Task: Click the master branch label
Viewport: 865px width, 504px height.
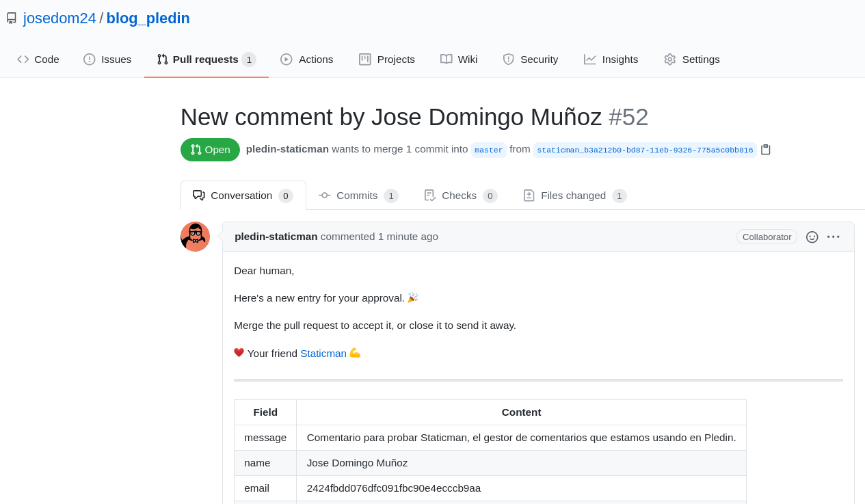Action: pos(488,150)
